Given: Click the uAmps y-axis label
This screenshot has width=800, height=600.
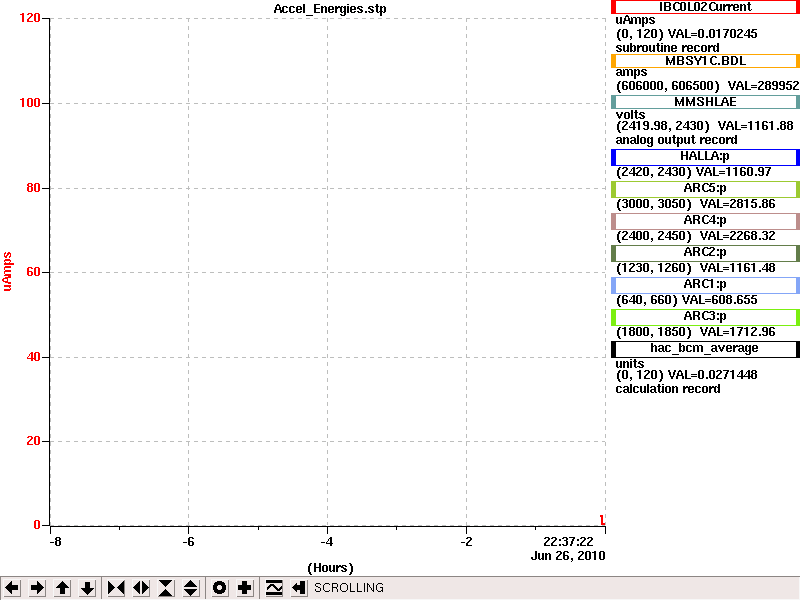Looking at the screenshot, I should 7,271.
